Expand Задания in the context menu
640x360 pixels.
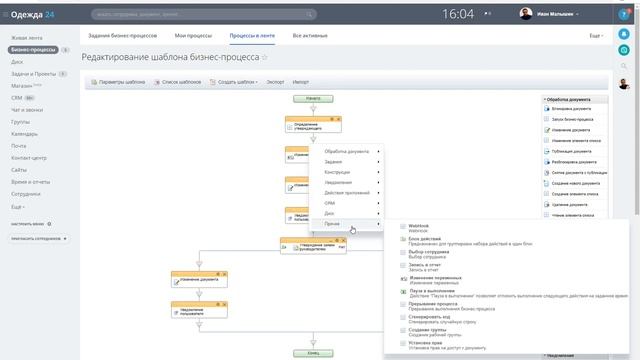coord(347,162)
